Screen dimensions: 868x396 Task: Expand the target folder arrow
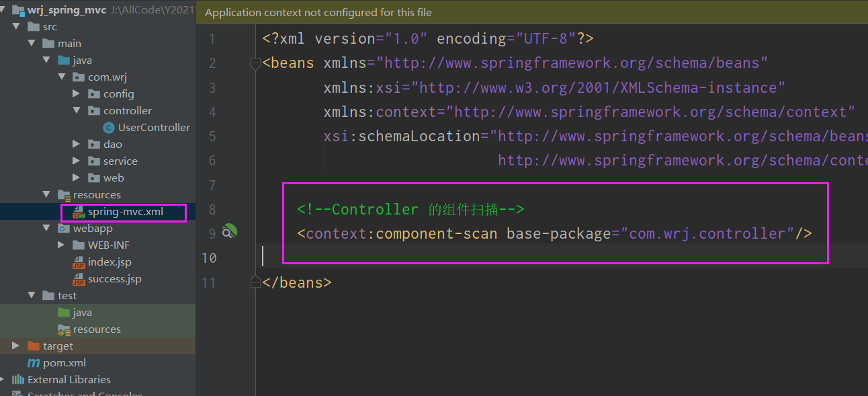tap(16, 346)
